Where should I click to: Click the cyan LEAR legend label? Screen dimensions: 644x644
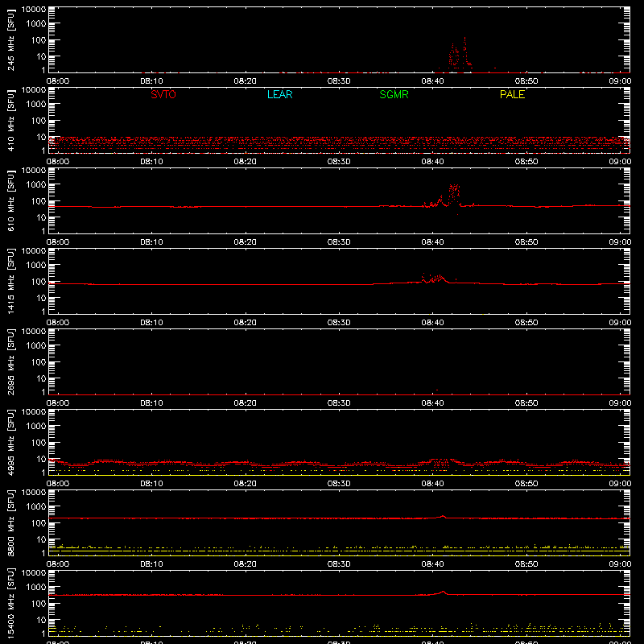(x=279, y=94)
